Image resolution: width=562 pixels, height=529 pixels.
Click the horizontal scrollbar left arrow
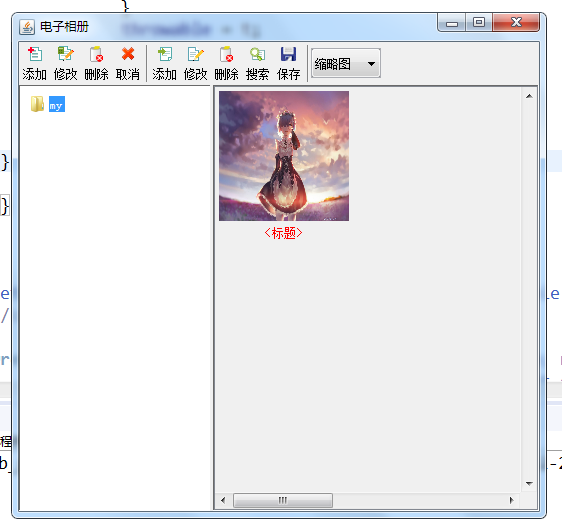[x=223, y=500]
